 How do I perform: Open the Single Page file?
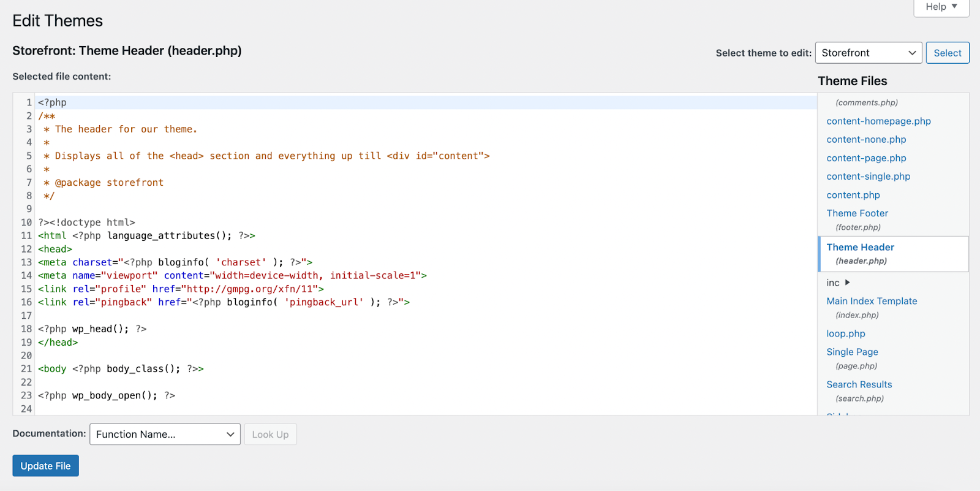(852, 352)
